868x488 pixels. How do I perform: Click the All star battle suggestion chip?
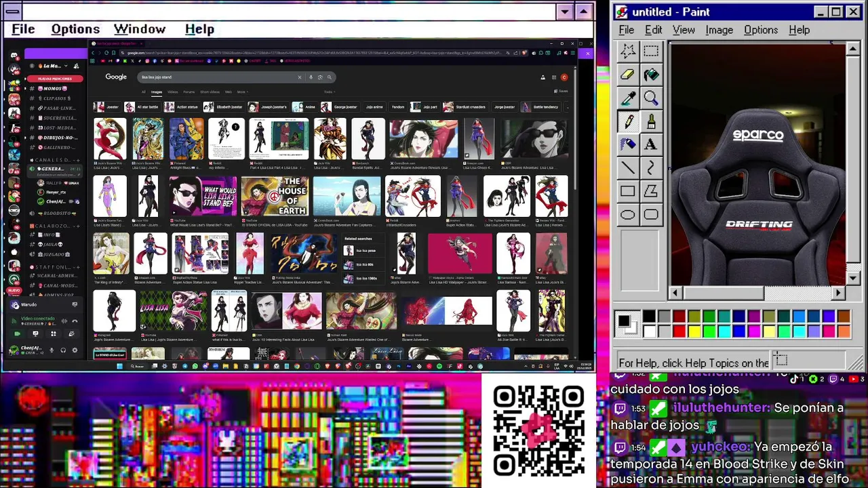pyautogui.click(x=142, y=107)
